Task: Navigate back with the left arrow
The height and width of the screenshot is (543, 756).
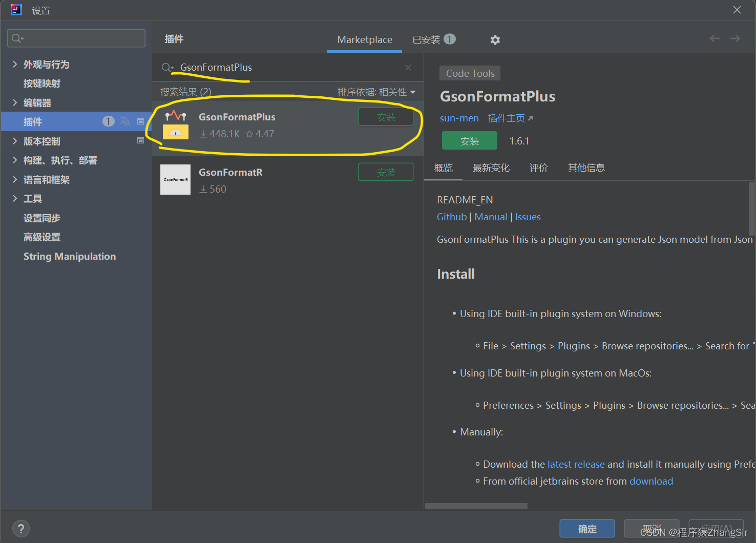Action: point(715,38)
